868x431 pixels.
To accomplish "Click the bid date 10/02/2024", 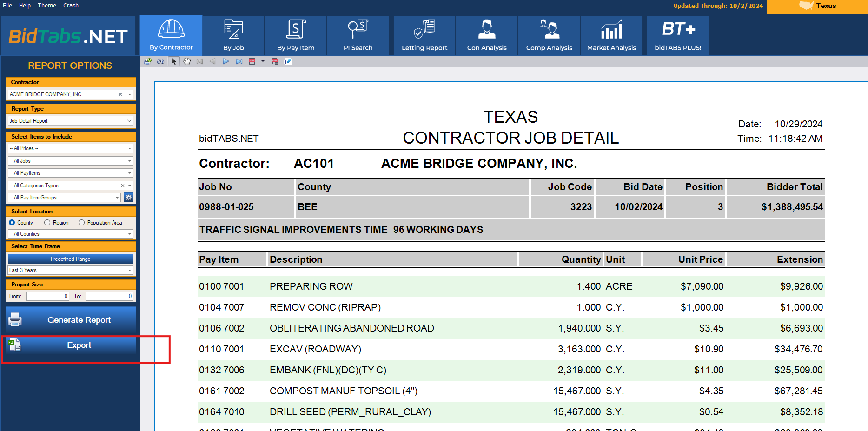I will click(638, 207).
